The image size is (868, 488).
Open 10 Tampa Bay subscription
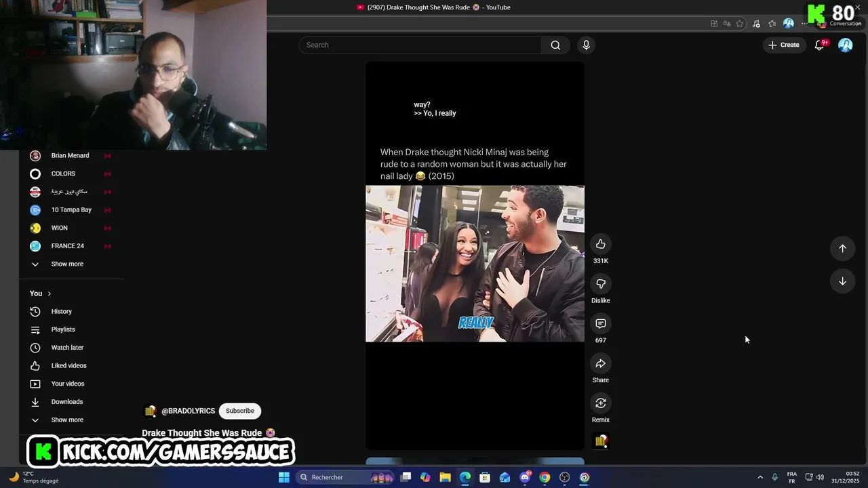71,210
